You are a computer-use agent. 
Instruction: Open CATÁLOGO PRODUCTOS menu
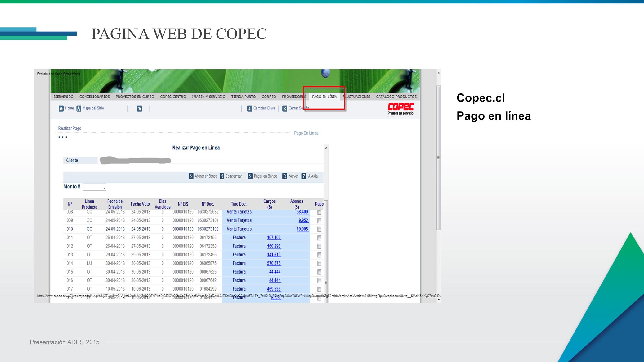tap(396, 97)
